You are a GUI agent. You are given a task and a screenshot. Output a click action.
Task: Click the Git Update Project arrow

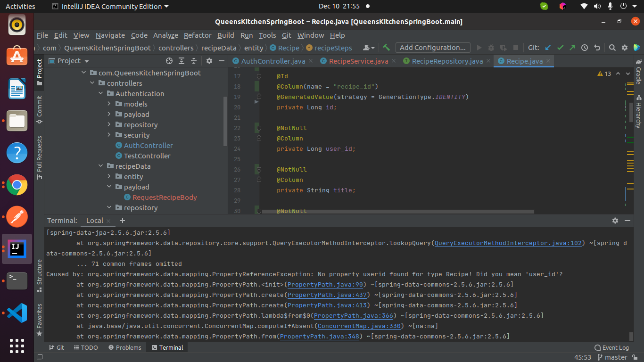(x=548, y=48)
